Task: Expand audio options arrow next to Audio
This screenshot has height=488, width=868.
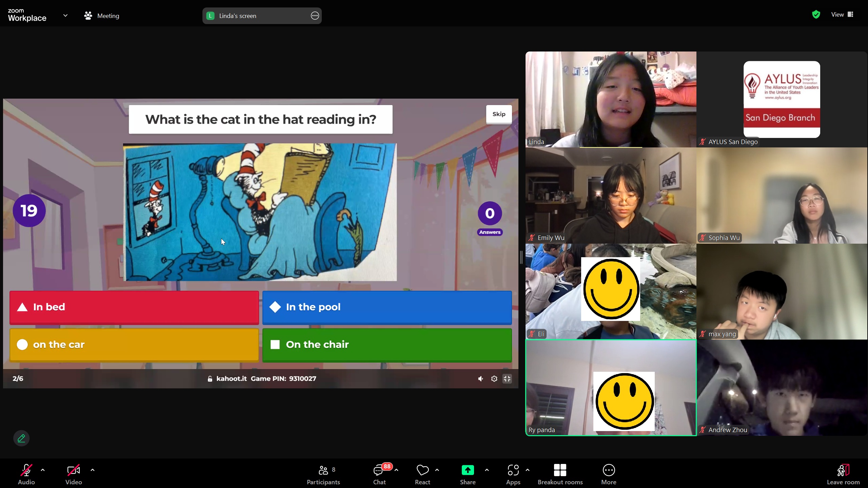Action: pyautogui.click(x=43, y=470)
